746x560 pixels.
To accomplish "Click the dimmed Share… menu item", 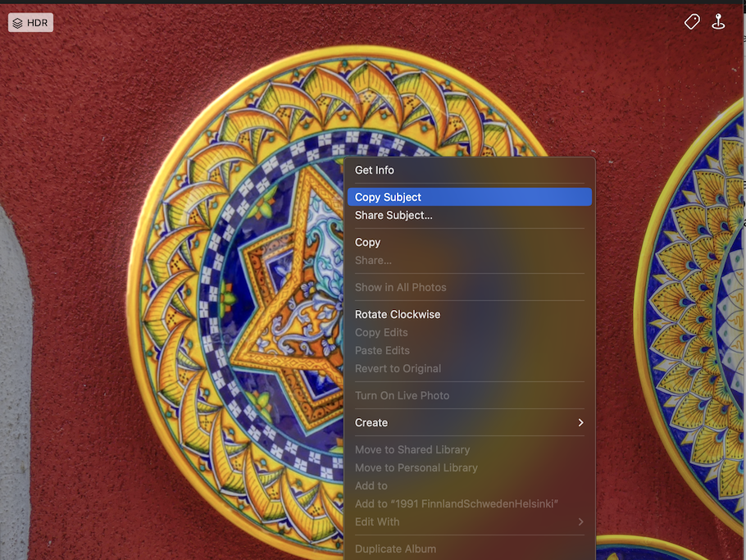I will point(469,260).
